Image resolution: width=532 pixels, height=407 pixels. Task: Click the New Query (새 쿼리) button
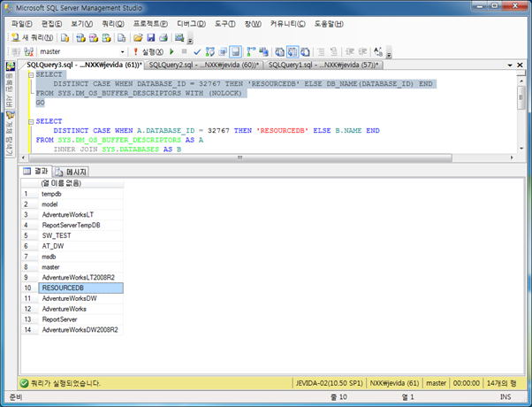32,38
